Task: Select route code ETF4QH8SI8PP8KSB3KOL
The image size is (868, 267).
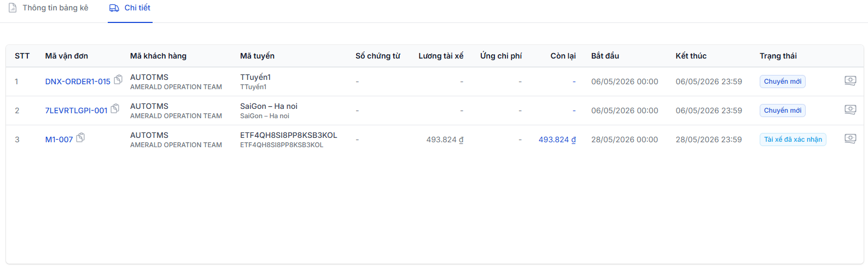Action: pyautogui.click(x=289, y=135)
